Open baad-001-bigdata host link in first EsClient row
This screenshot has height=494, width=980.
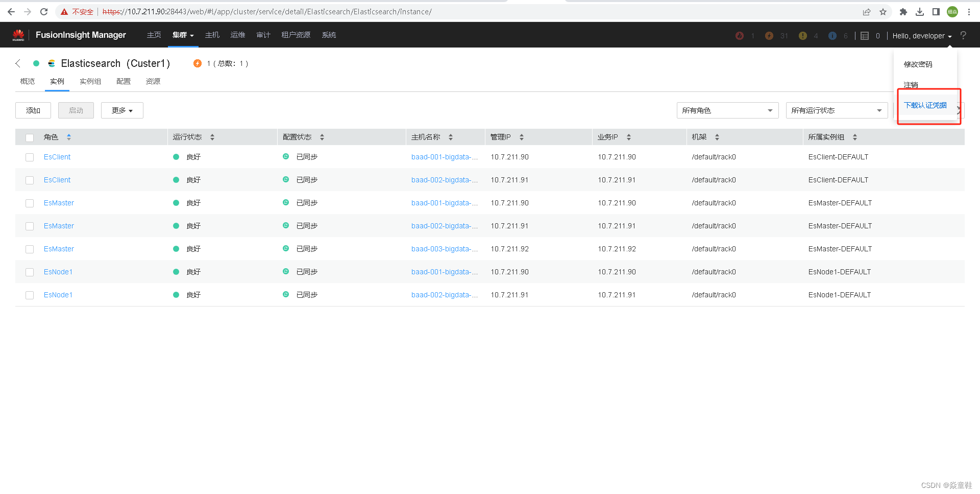tap(445, 157)
